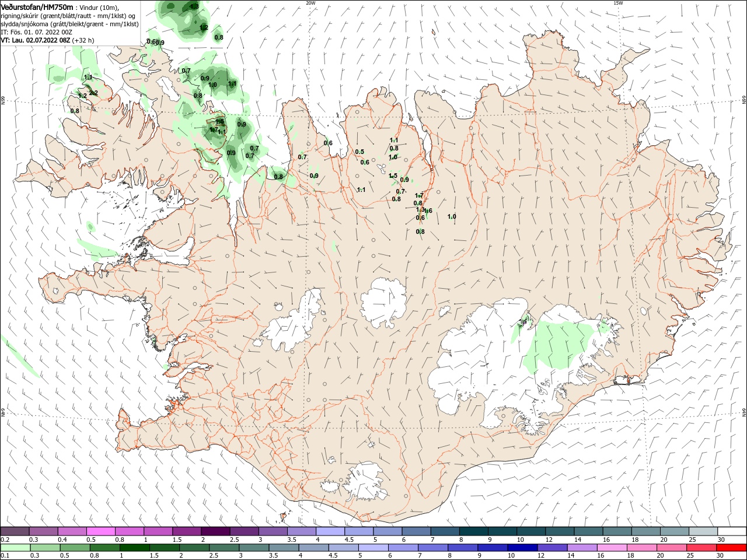Viewport: 747px width, 560px height.
Task: Click the red swatch ending the rain legend
Action: point(732,548)
